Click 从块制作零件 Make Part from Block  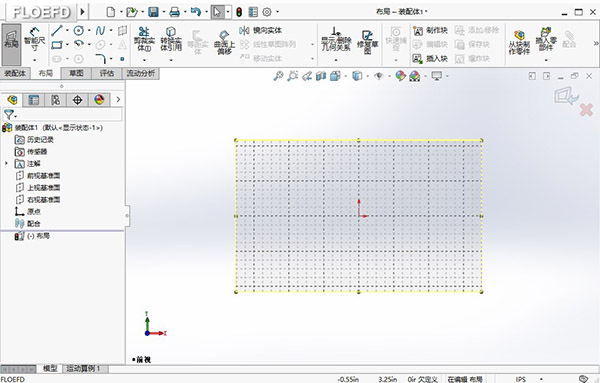click(x=519, y=42)
